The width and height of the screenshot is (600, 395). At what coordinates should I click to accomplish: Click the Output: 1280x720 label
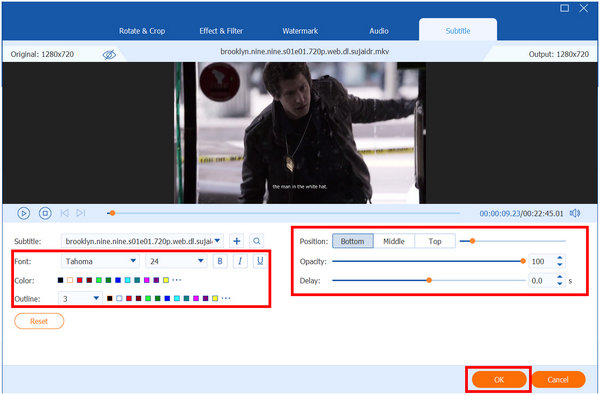pyautogui.click(x=559, y=54)
